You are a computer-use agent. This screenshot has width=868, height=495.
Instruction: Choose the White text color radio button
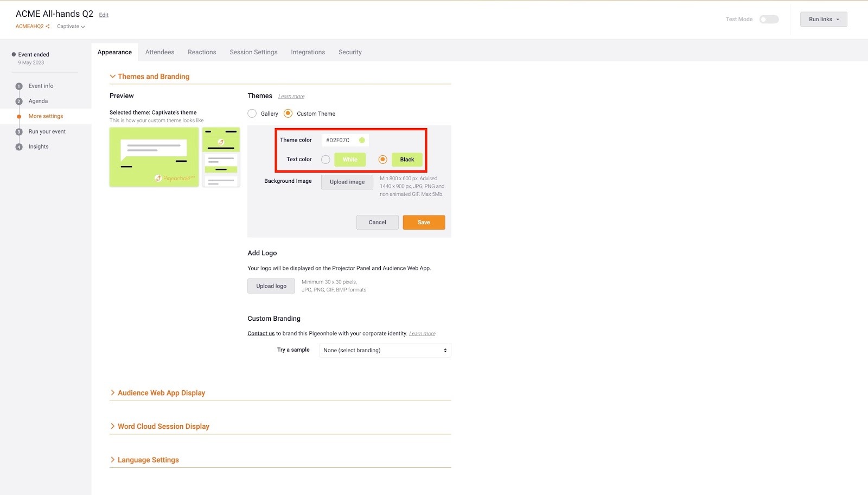coord(325,160)
